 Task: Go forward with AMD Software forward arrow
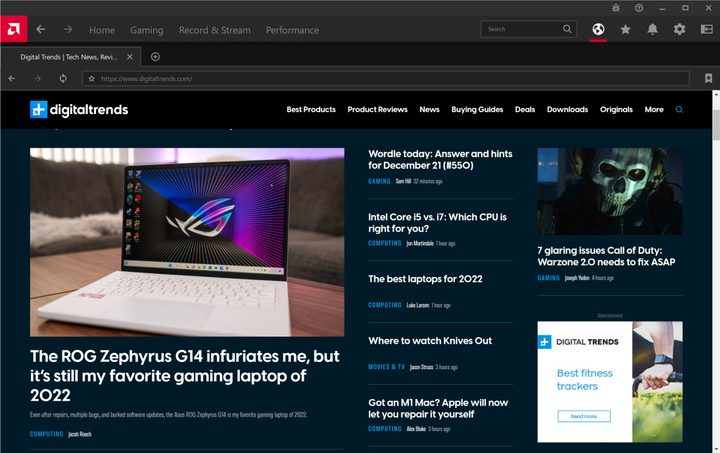coord(68,29)
